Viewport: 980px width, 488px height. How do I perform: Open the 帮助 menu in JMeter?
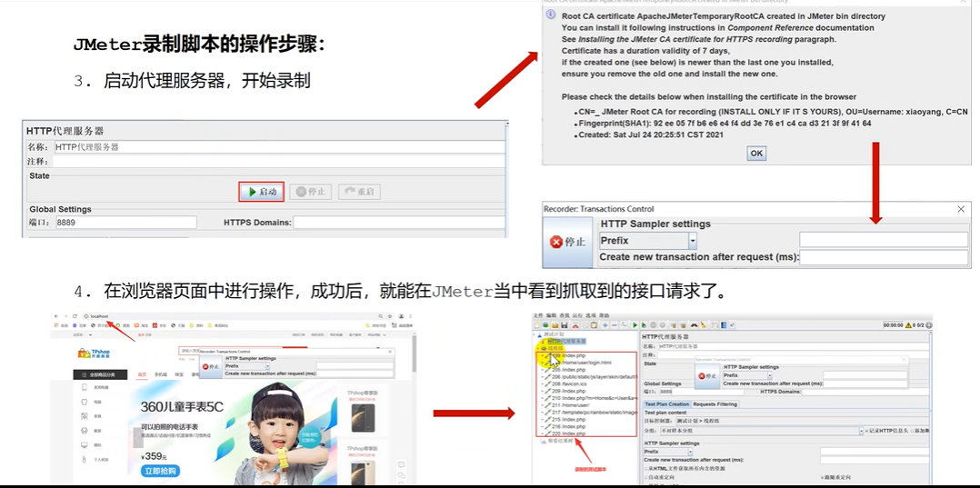coord(604,315)
